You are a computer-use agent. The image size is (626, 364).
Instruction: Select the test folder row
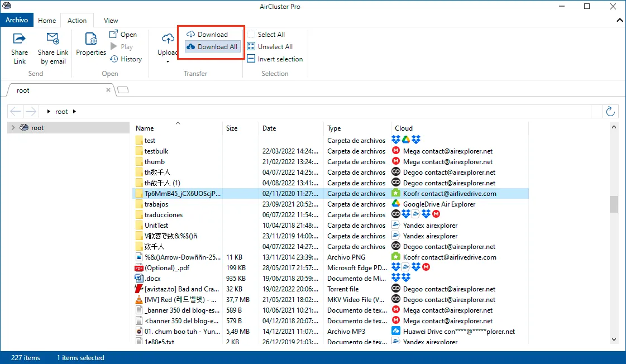click(x=331, y=141)
